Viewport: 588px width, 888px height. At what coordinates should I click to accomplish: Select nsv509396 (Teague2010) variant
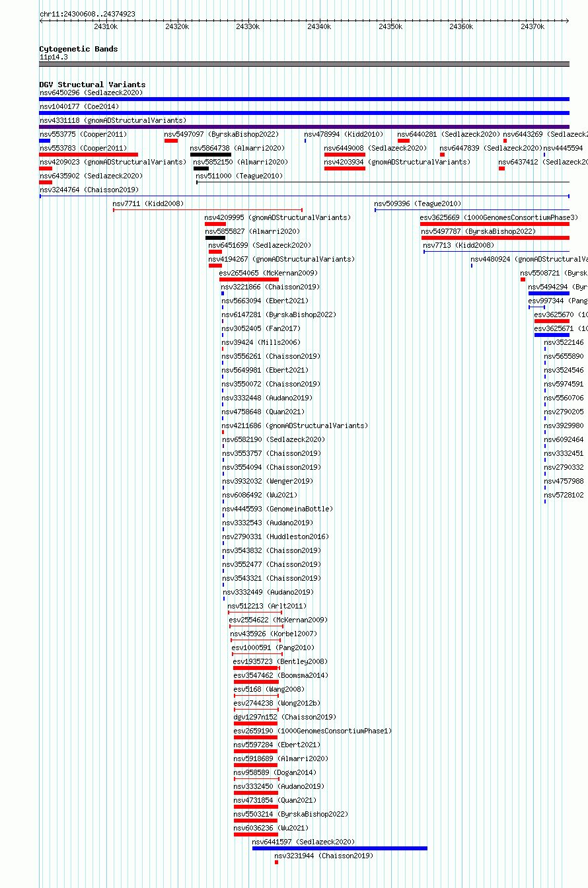click(x=418, y=203)
